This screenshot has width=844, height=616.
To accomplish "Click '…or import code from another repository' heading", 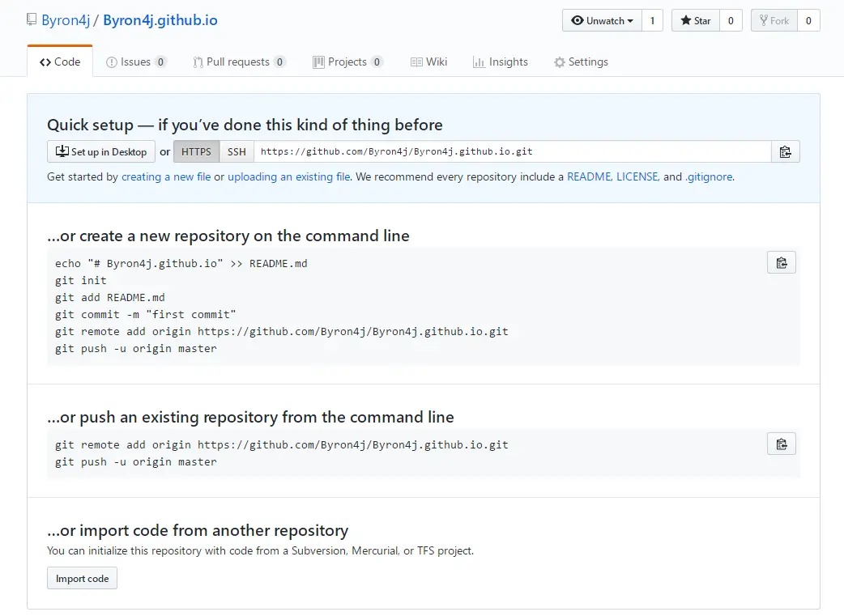I will pos(198,530).
